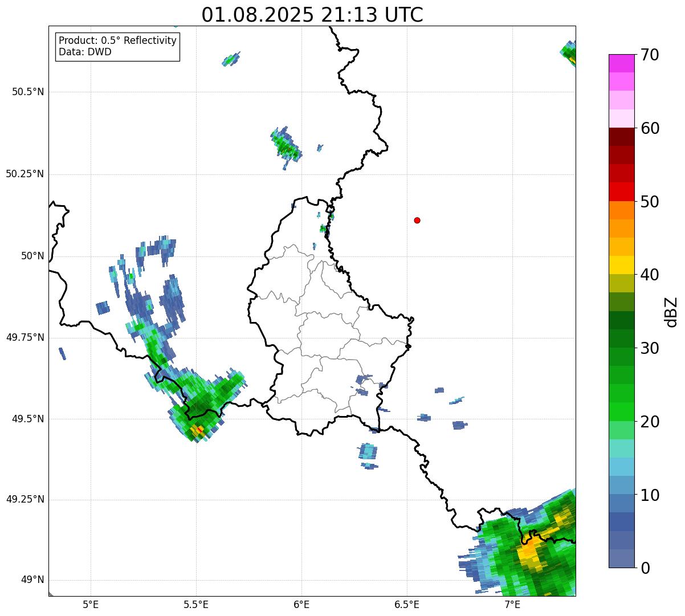Click the 49°N latitude label
The image size is (685, 616).
click(32, 580)
